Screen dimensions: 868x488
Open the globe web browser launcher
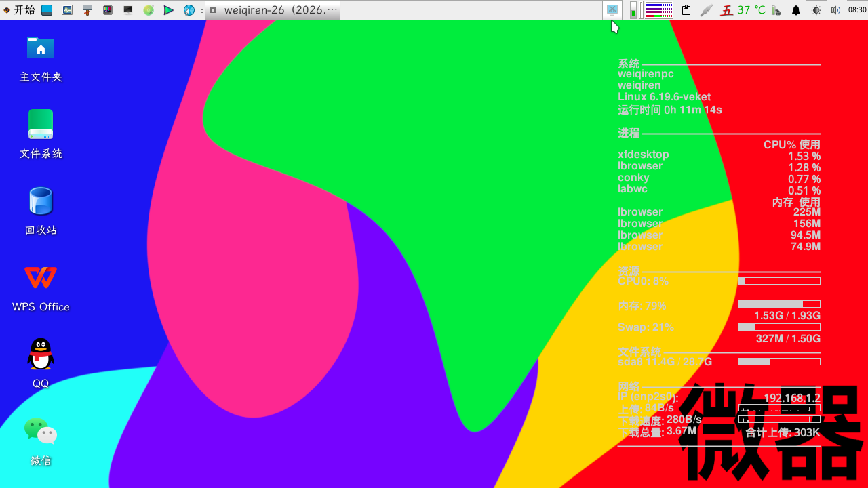(189, 10)
